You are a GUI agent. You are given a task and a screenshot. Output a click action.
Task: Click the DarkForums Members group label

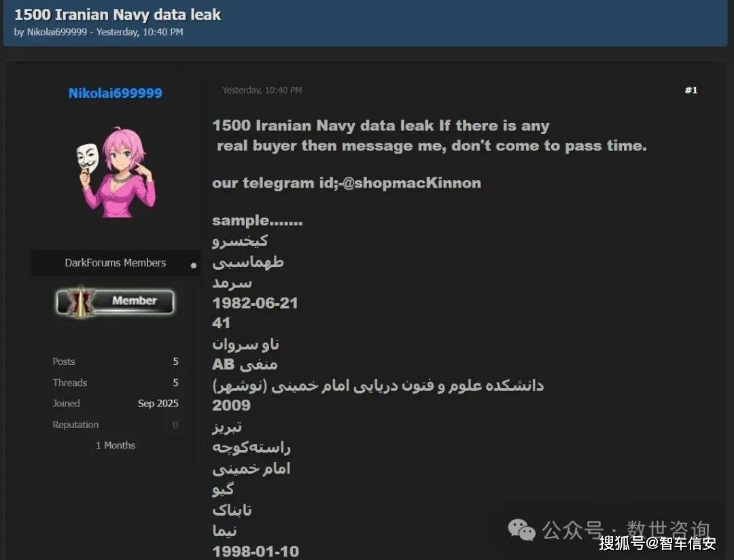pyautogui.click(x=115, y=263)
